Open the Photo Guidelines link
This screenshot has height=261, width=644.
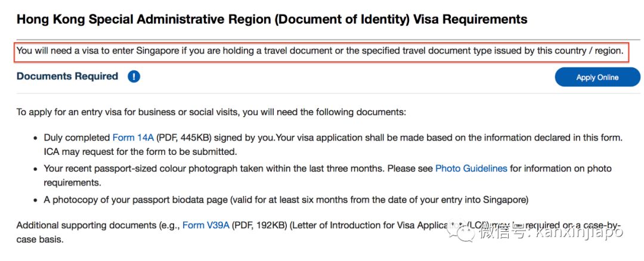tap(471, 169)
